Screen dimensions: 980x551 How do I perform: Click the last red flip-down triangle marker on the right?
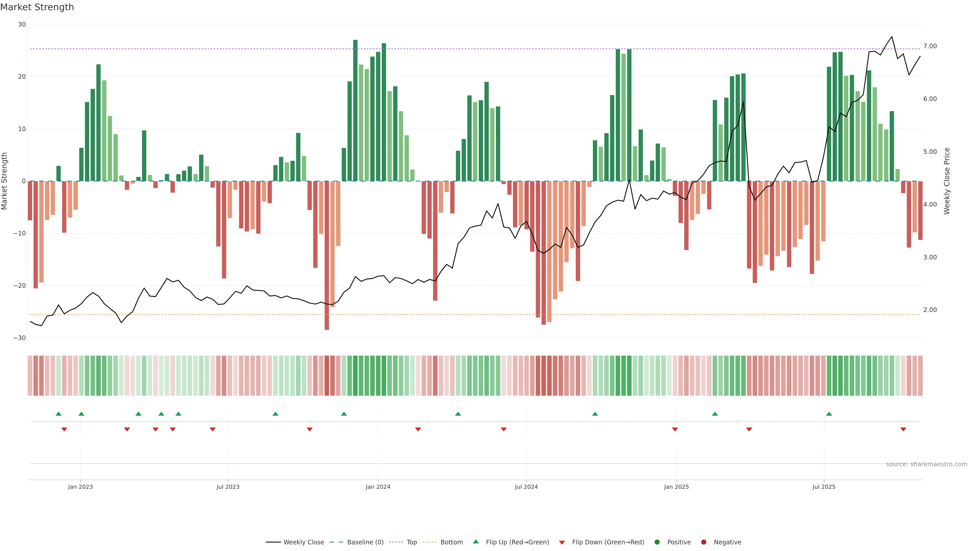coord(903,429)
